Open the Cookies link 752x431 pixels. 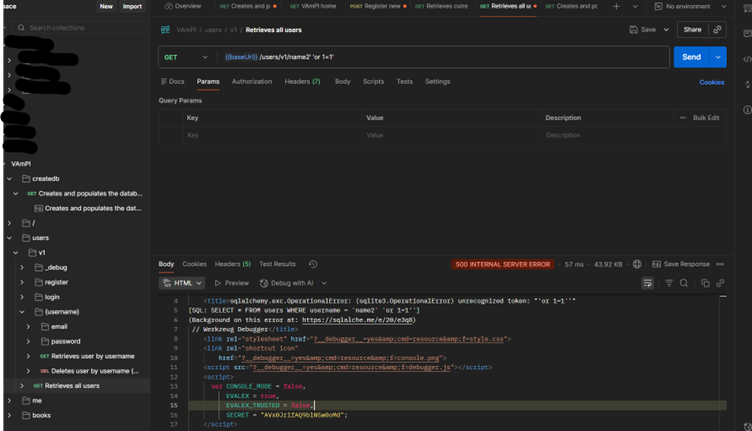pyautogui.click(x=712, y=82)
